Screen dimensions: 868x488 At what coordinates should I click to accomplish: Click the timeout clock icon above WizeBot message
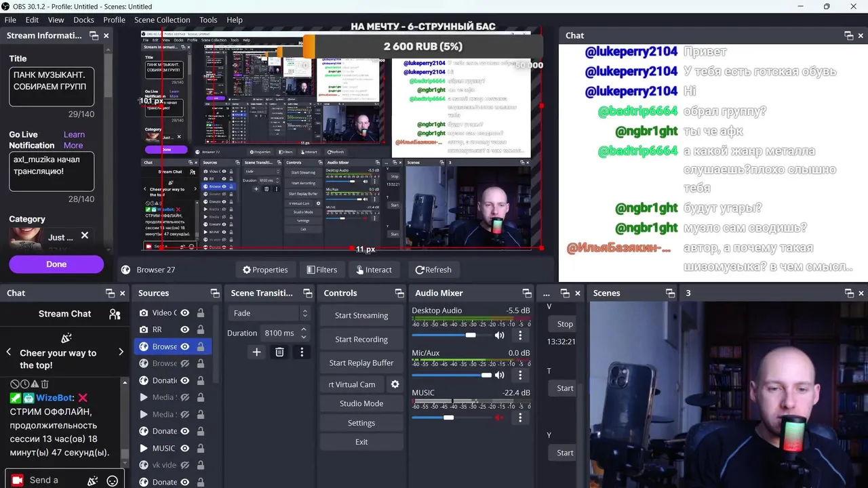pos(24,384)
